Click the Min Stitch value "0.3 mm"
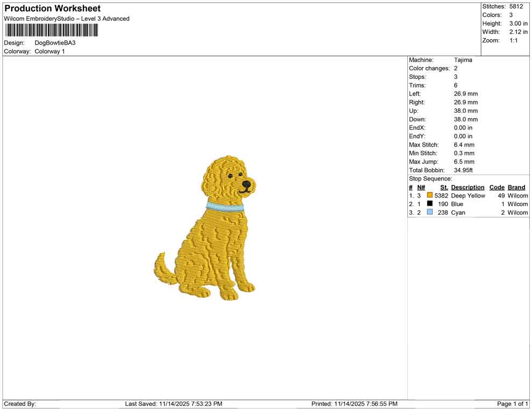 (x=464, y=153)
